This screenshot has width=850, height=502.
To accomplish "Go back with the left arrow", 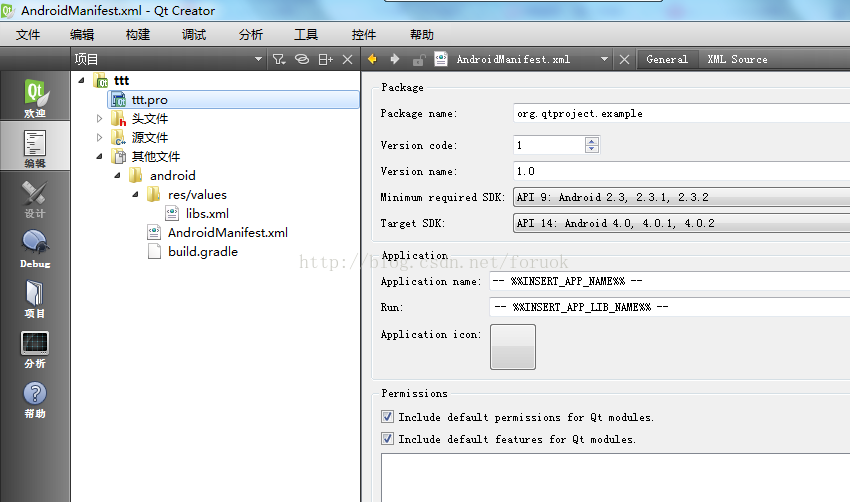I will [372, 59].
